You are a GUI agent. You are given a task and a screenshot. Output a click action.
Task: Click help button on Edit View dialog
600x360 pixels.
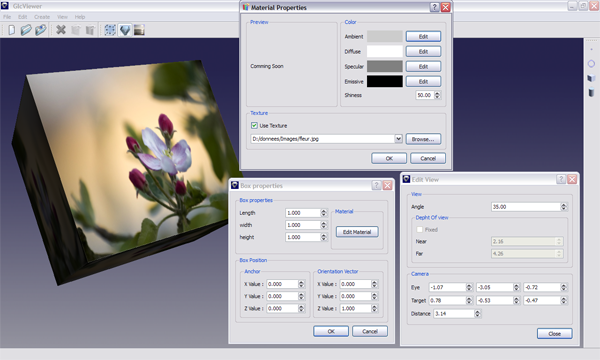(x=561, y=179)
